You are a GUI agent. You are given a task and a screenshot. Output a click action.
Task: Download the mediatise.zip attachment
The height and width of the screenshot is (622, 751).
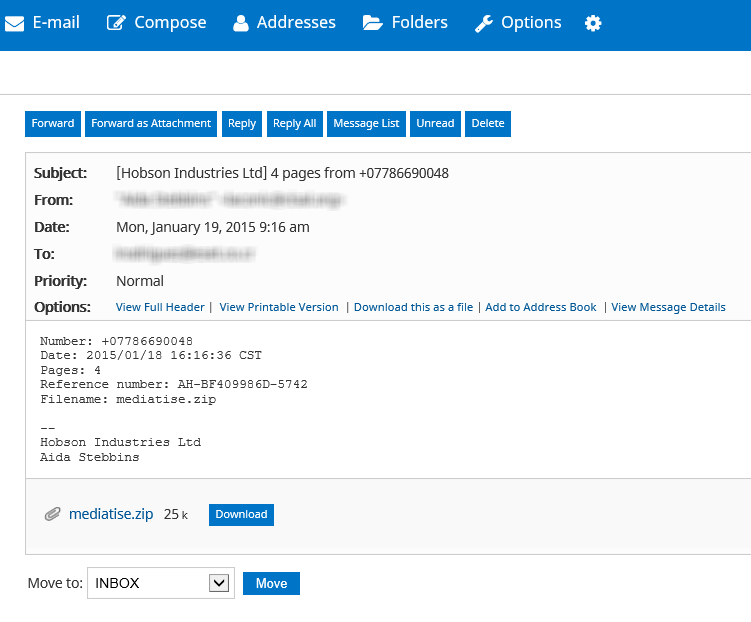241,514
